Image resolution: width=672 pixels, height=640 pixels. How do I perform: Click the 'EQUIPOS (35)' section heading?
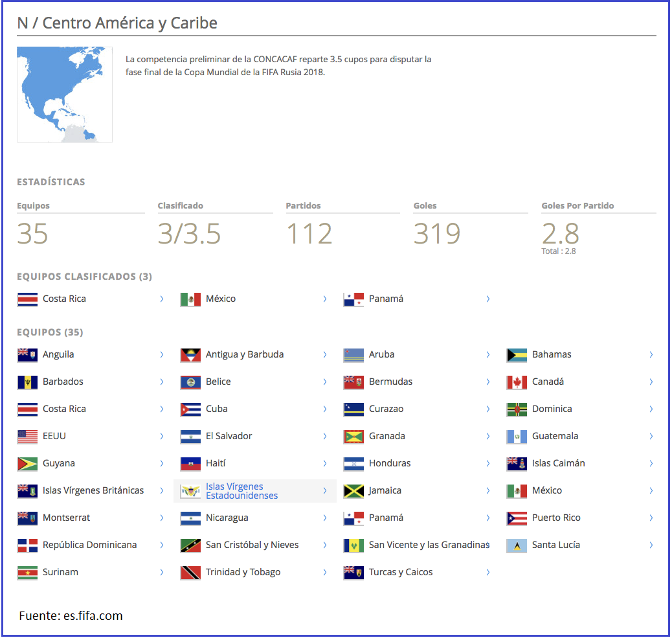50,332
